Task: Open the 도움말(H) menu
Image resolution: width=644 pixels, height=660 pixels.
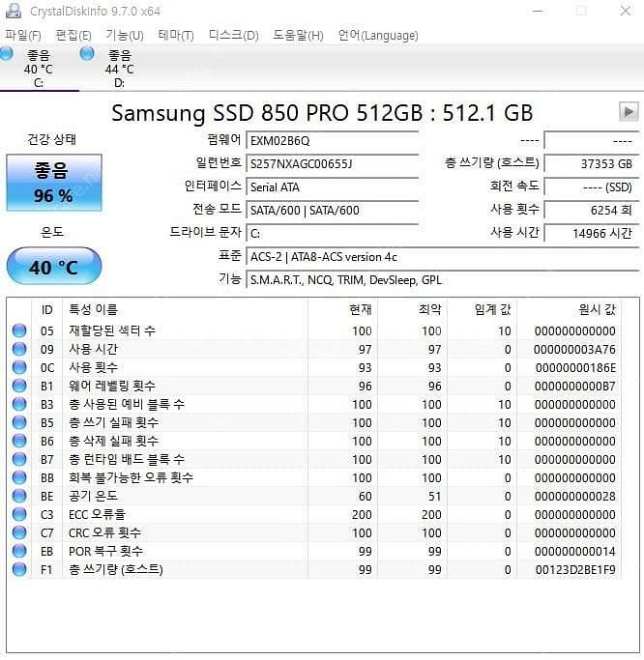Action: (x=298, y=36)
